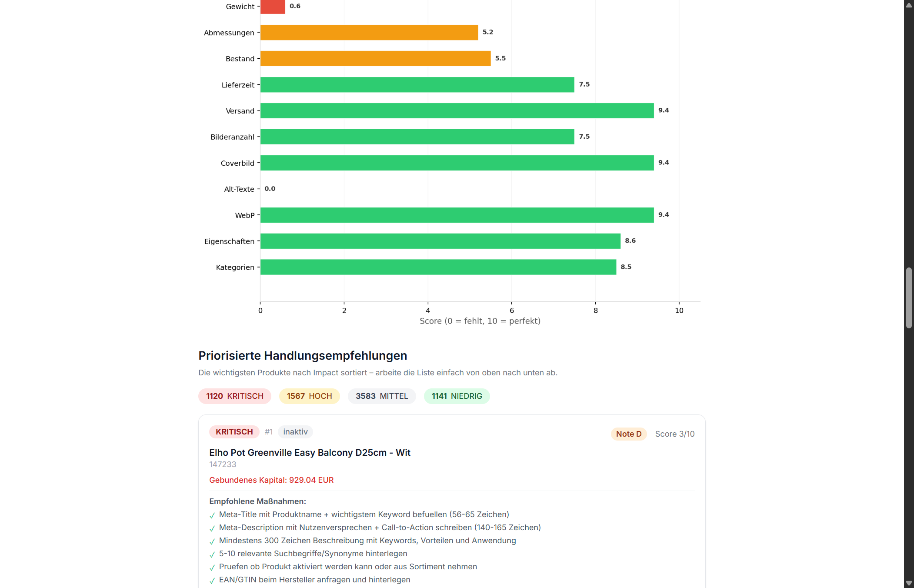Click the Gebundenes Kapital 929.04 EUR text

271,480
